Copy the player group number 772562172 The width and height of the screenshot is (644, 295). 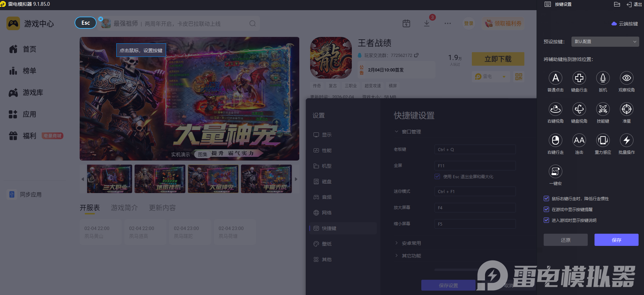(x=417, y=55)
